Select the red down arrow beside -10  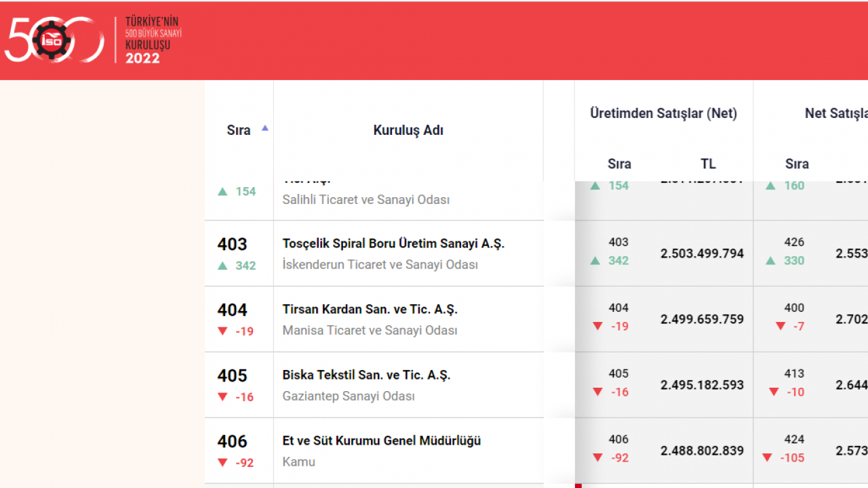[x=774, y=392]
